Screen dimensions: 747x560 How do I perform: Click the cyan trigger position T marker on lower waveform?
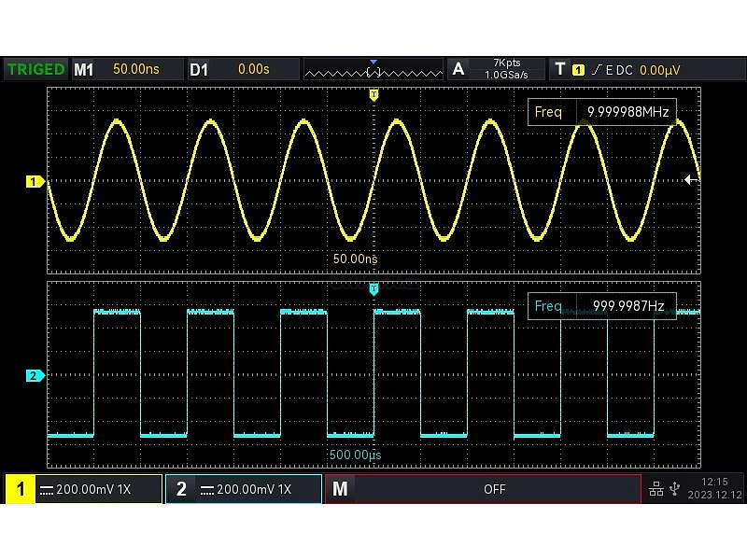(373, 289)
